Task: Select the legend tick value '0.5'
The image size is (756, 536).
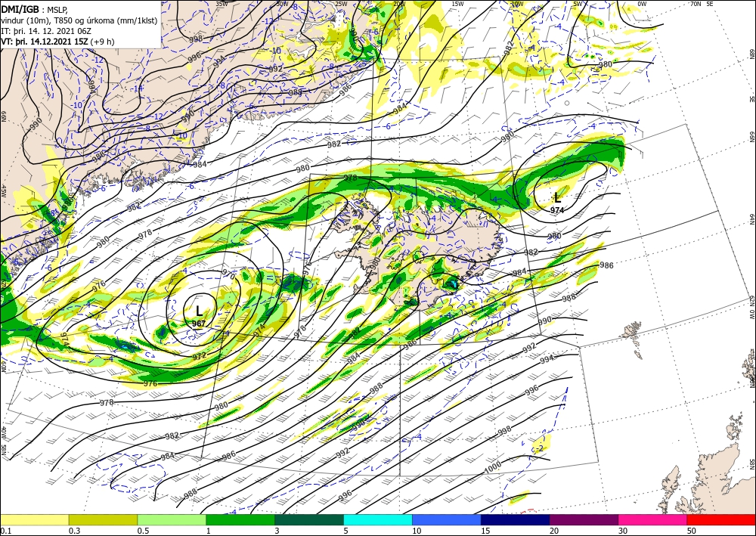Action: (x=143, y=531)
